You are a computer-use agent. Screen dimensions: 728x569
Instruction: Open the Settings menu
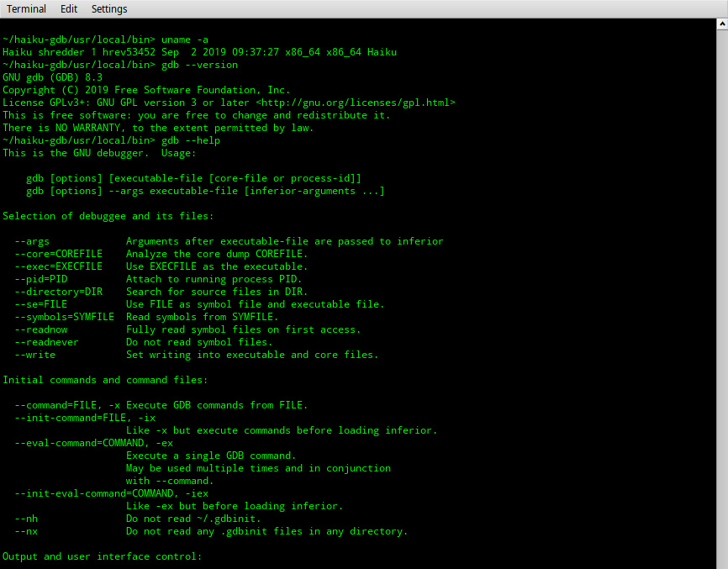pos(109,8)
